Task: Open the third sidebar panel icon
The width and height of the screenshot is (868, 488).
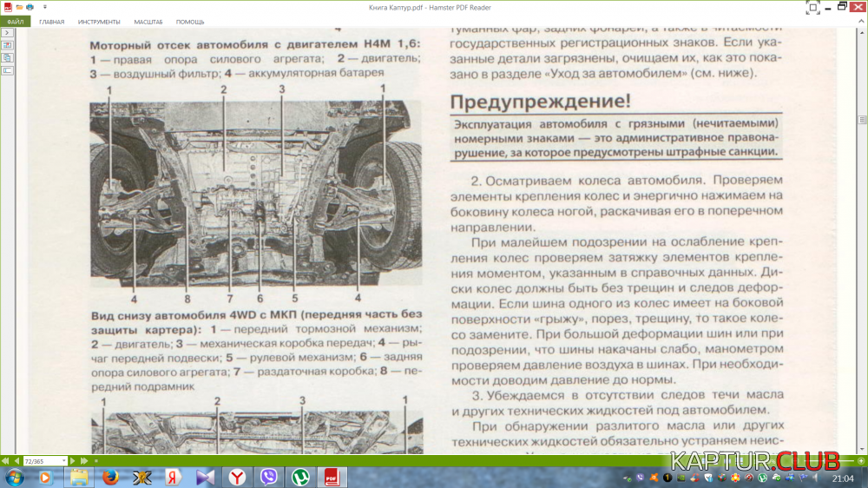Action: [x=7, y=69]
